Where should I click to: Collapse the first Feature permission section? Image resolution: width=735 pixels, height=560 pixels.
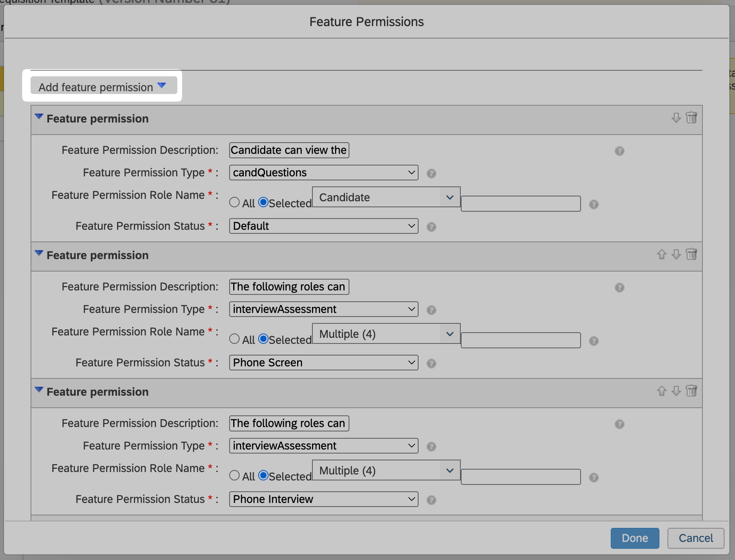pos(39,117)
